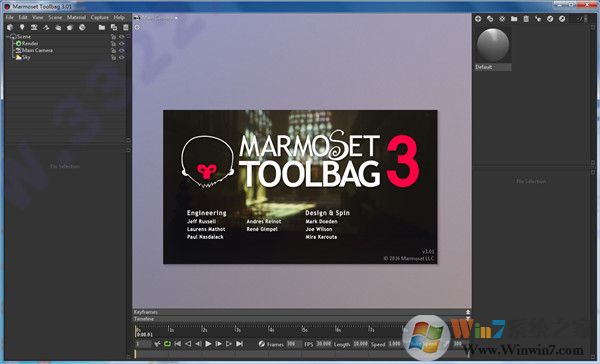Image resolution: width=600 pixels, height=364 pixels.
Task: Toggle lock on the Sky row
Action: pos(114,57)
